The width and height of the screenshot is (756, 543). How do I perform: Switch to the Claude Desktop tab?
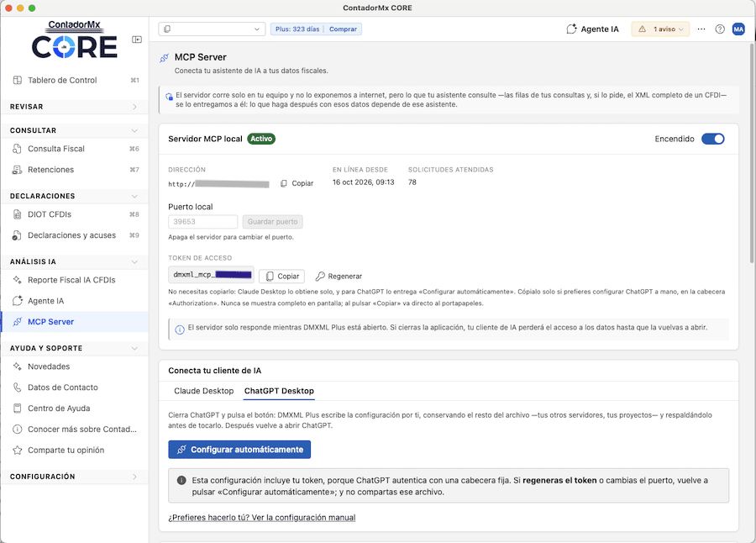203,391
